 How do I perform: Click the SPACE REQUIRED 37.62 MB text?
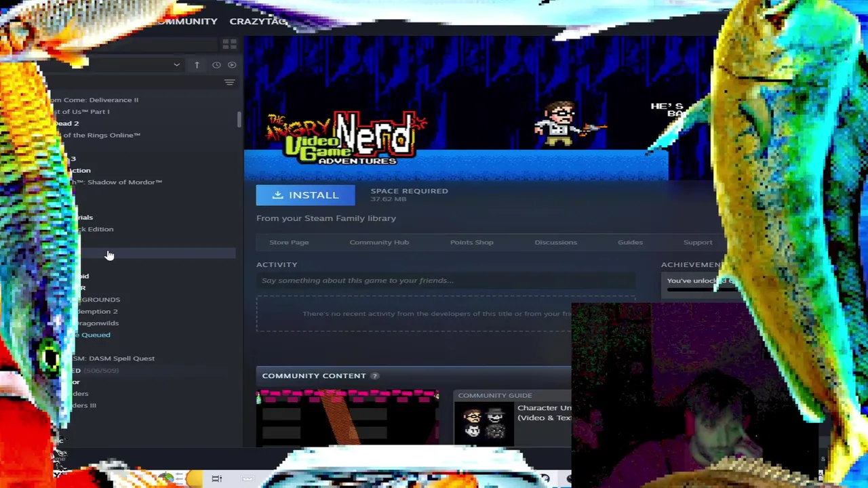[x=409, y=195]
